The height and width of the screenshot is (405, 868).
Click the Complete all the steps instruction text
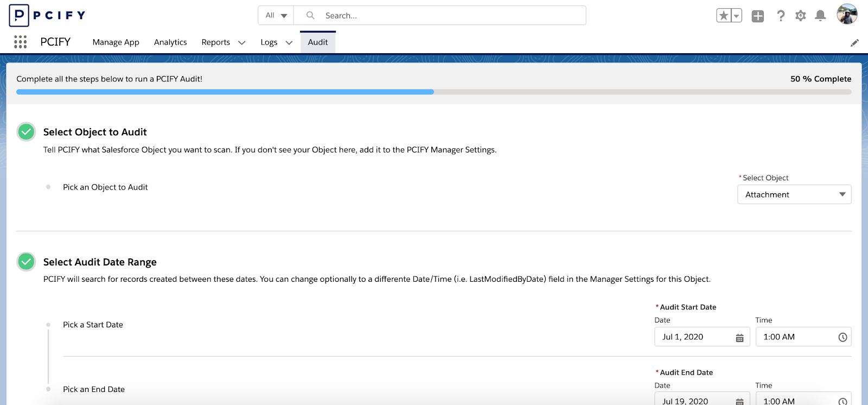click(x=109, y=79)
